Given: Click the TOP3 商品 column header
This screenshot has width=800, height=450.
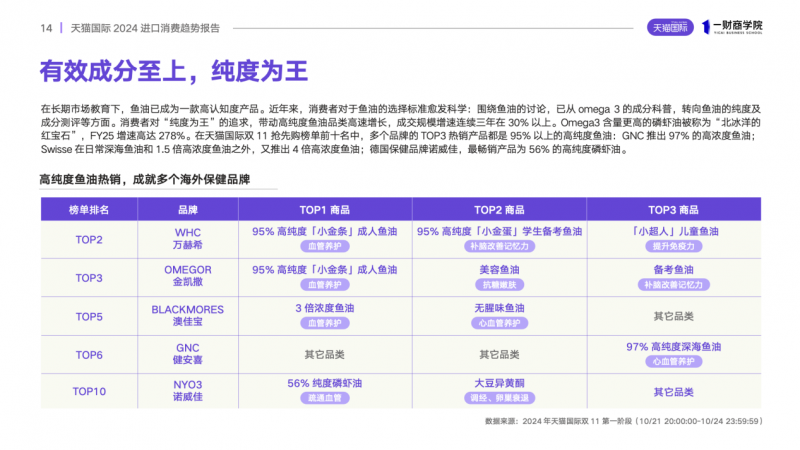Looking at the screenshot, I should [673, 210].
